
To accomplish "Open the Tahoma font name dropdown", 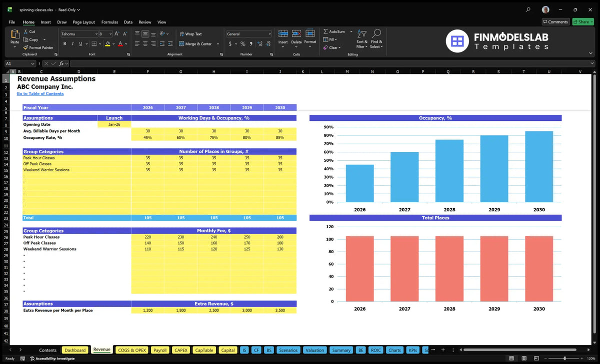I will [95, 34].
